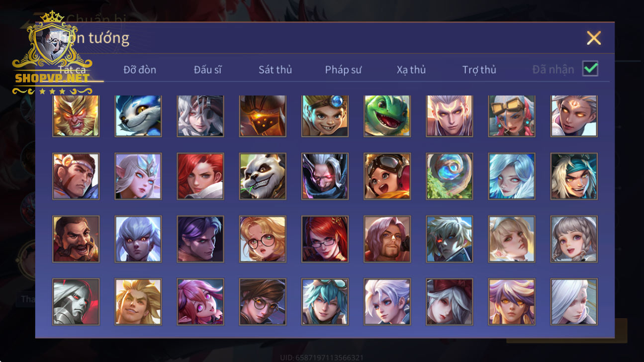The image size is (644, 362).
Task: Choose the red-haired woman with glasses portrait
Action: point(325,239)
